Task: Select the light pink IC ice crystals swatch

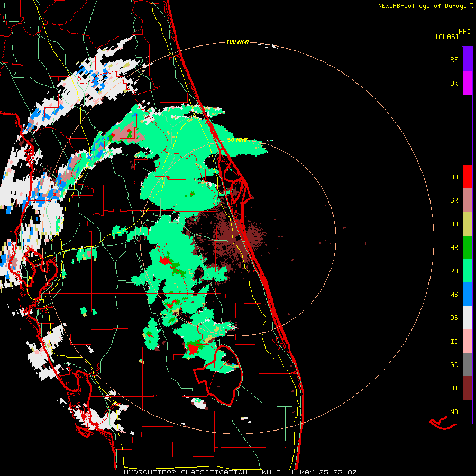Action: point(467,341)
